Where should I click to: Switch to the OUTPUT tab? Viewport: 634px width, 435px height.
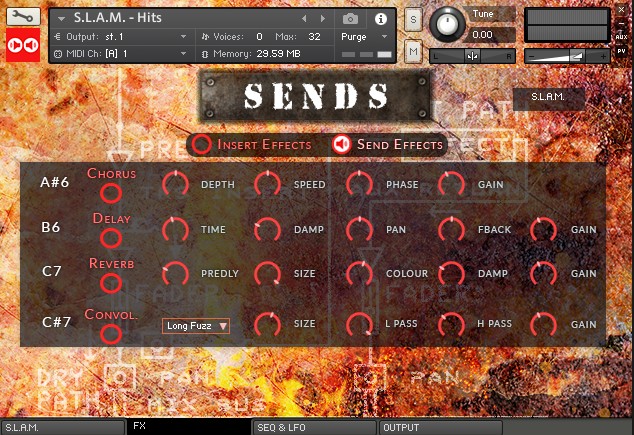click(441, 428)
